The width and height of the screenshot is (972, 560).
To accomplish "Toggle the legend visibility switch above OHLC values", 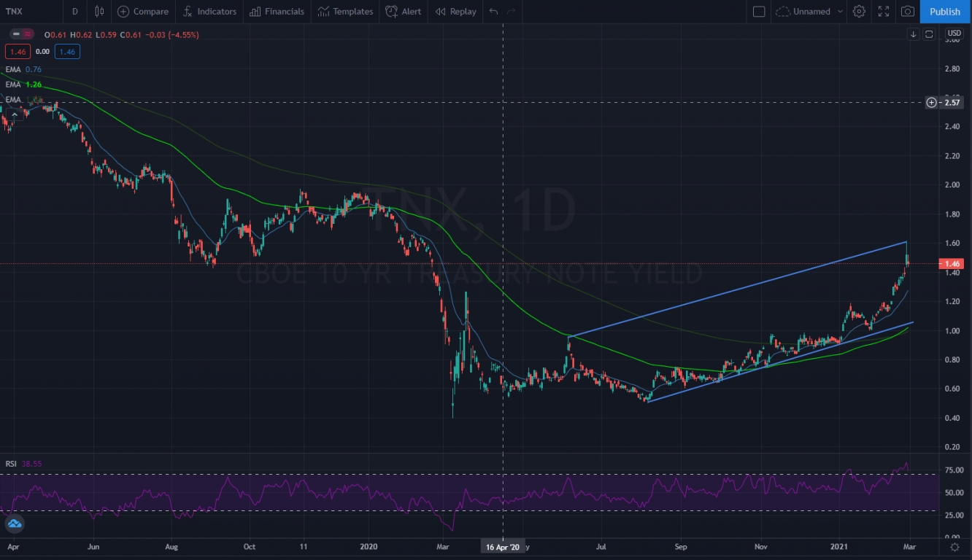I will 23,34.
